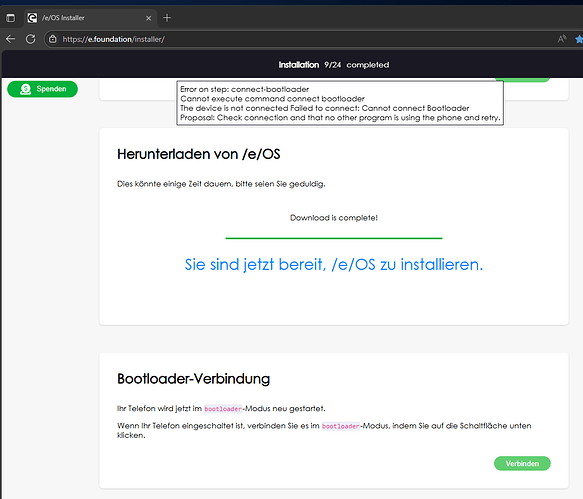Screen dimensions: 583x499
Task: Click the Herunterladen von /e/OS heading
Action: (x=199, y=154)
